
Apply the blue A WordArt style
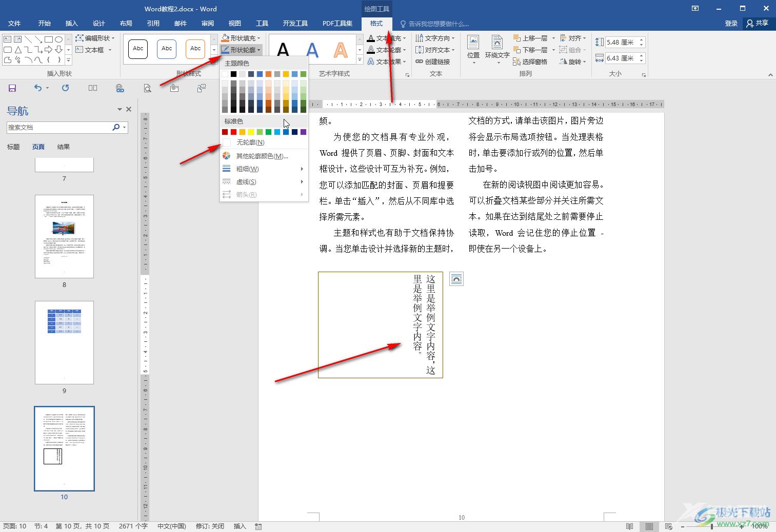click(312, 50)
